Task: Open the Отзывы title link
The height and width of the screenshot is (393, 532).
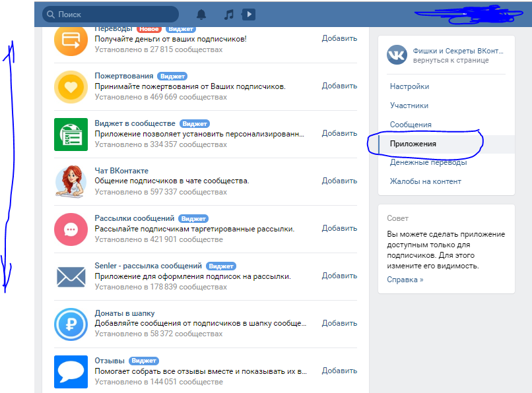Action: pyautogui.click(x=110, y=361)
